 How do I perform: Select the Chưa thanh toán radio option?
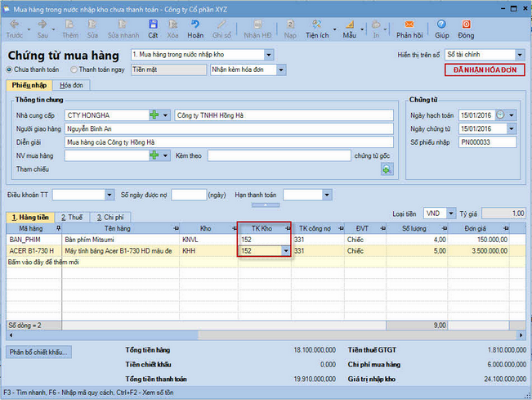click(9, 70)
